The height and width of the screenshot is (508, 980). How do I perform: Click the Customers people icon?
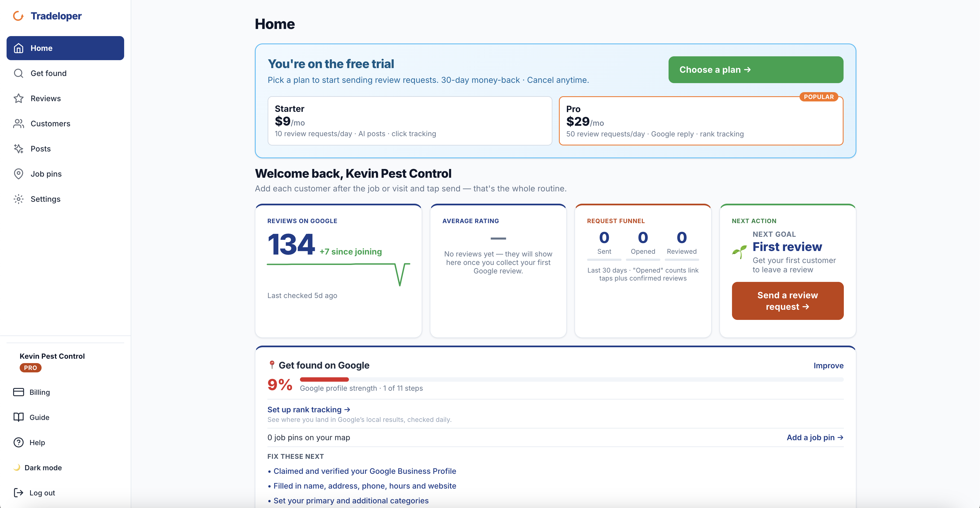pyautogui.click(x=18, y=124)
